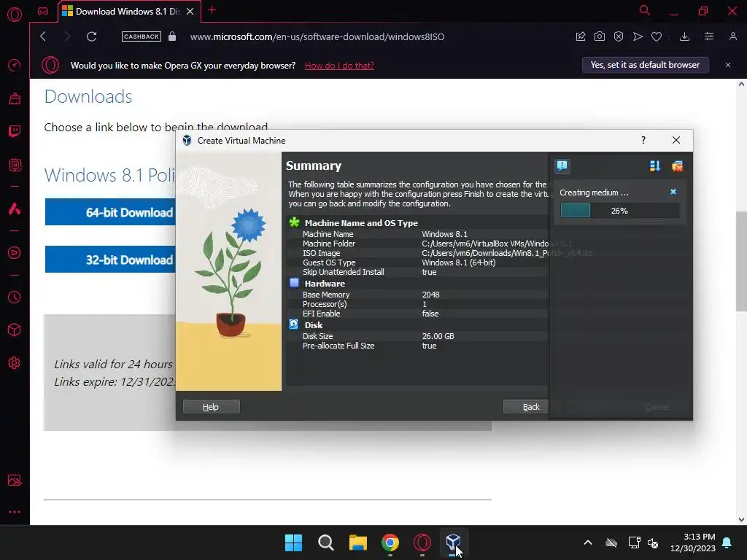Open the notifications bell in system tray
The image size is (747, 560).
click(727, 542)
